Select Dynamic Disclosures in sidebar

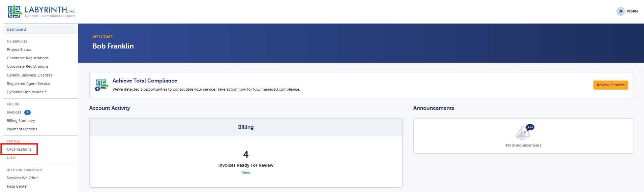point(27,92)
